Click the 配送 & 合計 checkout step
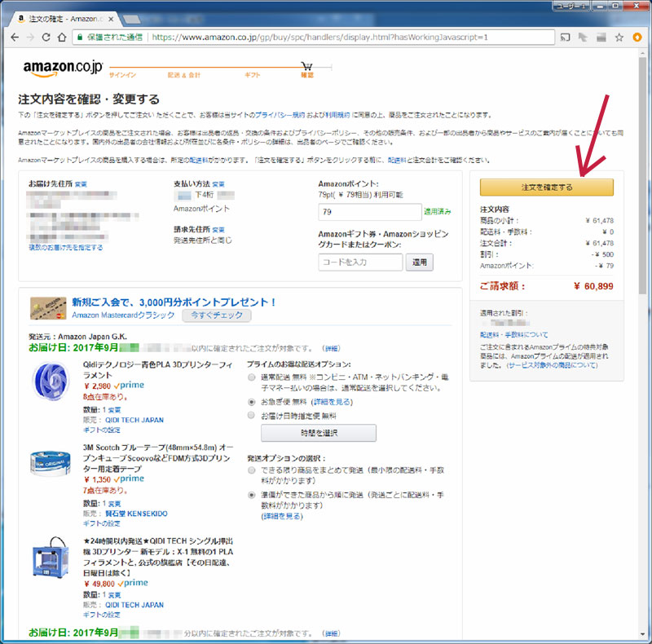 [x=184, y=75]
